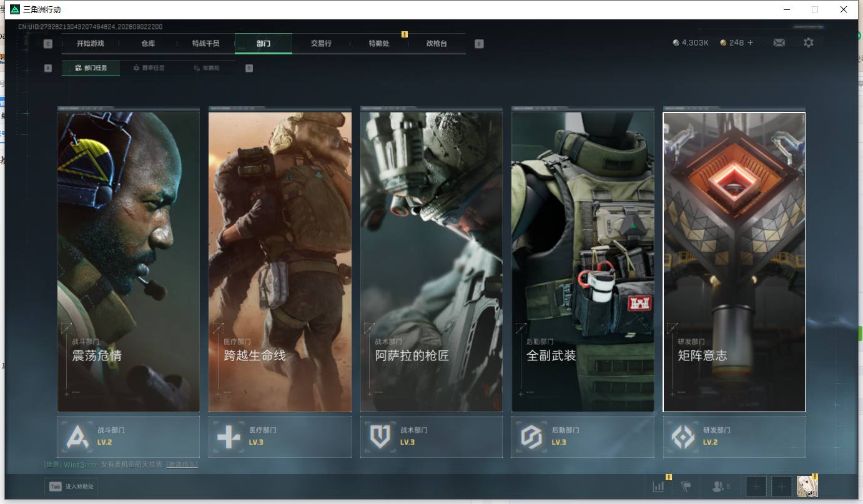Click the 战术部门 LV.3 panel

click(x=431, y=437)
